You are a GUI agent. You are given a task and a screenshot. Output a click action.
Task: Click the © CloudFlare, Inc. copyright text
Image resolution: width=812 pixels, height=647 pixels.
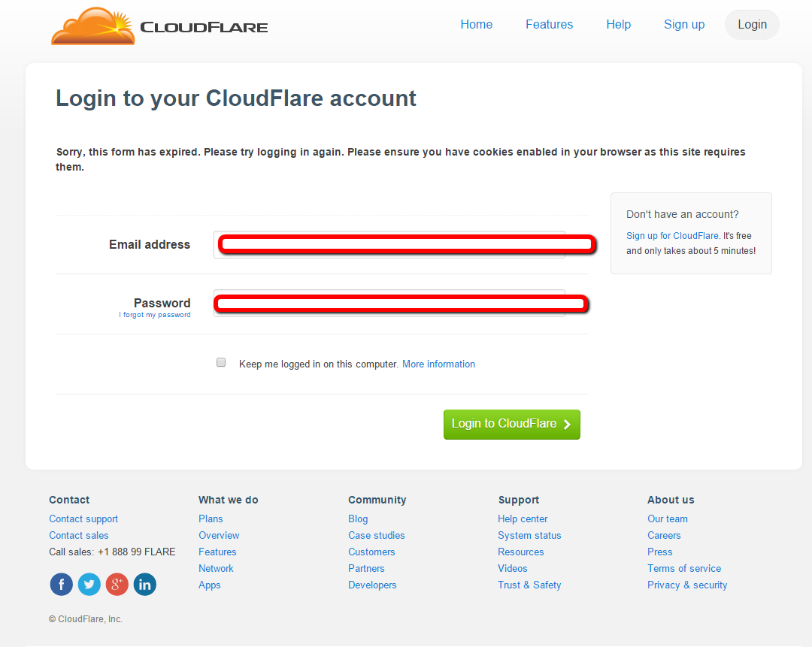86,619
